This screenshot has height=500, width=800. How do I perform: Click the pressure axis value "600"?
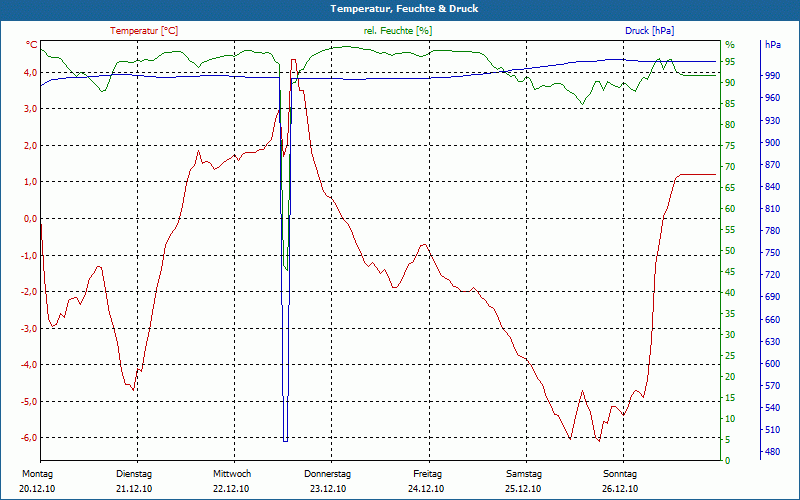tap(773, 363)
